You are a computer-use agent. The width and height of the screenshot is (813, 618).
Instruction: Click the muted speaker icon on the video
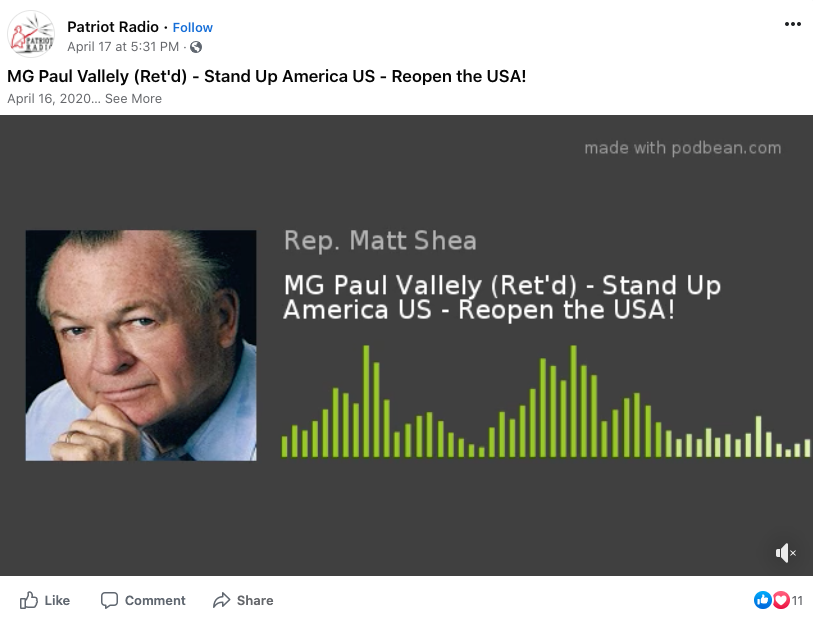[784, 553]
